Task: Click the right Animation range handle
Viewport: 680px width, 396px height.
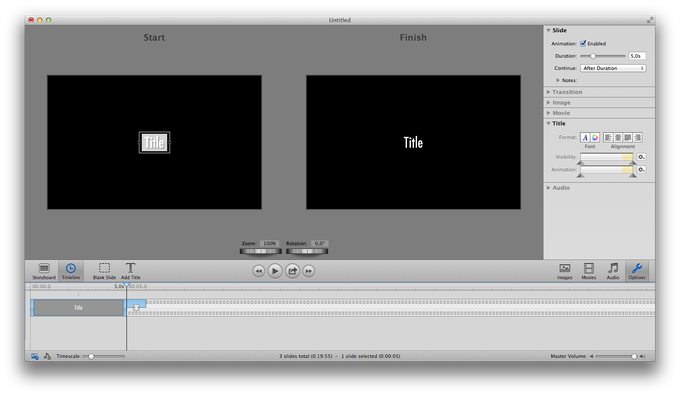Action: pos(633,175)
